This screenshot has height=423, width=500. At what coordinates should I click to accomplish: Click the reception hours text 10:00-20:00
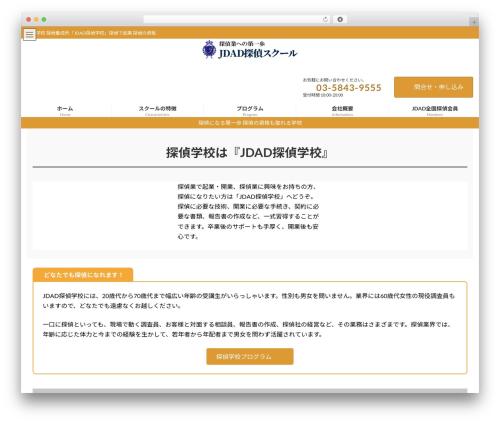323,95
